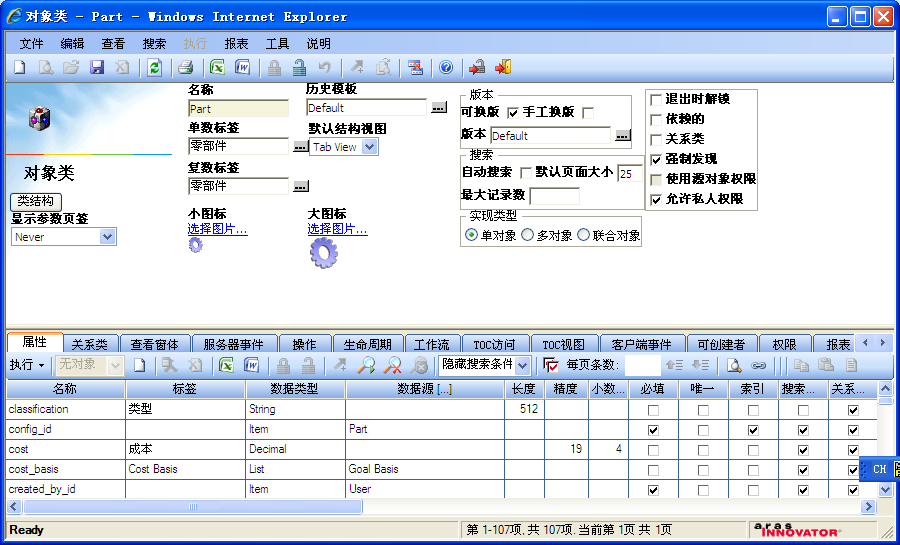Export to Word from the main toolbar
The height and width of the screenshot is (545, 900).
coord(243,68)
